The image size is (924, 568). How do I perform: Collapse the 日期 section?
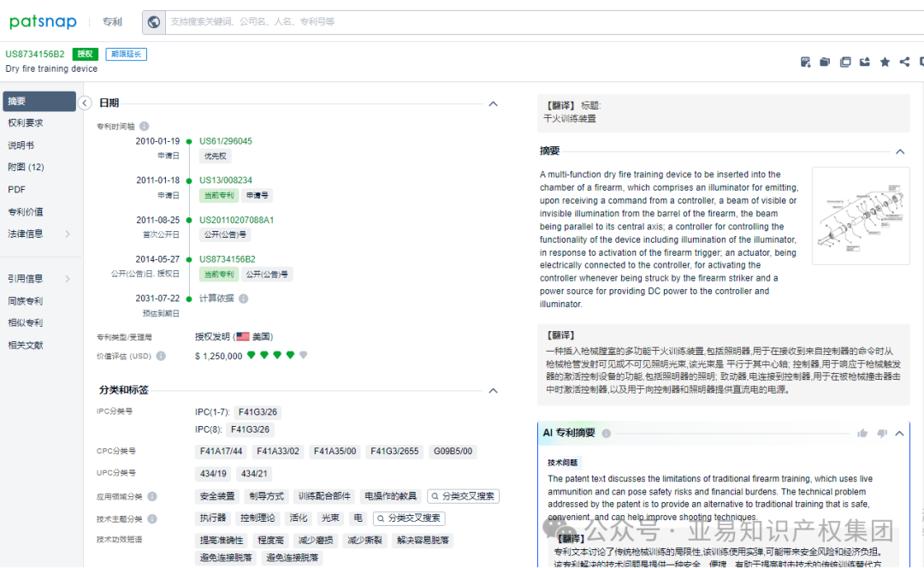click(494, 103)
